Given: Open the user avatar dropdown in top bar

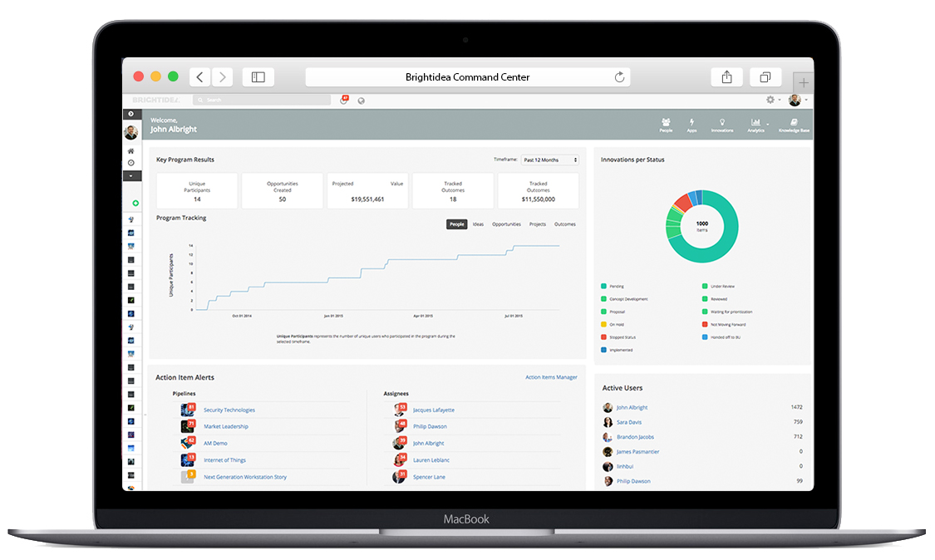Looking at the screenshot, I should pyautogui.click(x=797, y=101).
